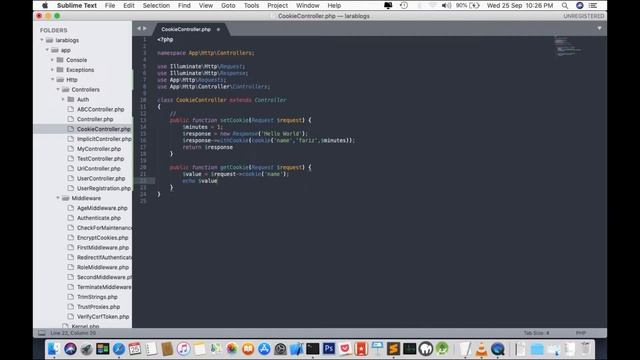The width and height of the screenshot is (640, 360).
Task: Open the Find menu
Action: coord(184,6)
